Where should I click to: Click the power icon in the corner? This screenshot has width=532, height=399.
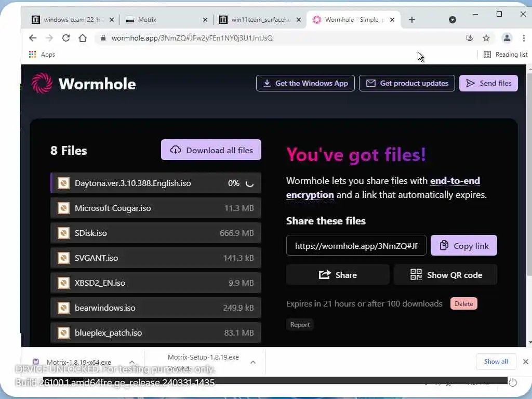(513, 383)
